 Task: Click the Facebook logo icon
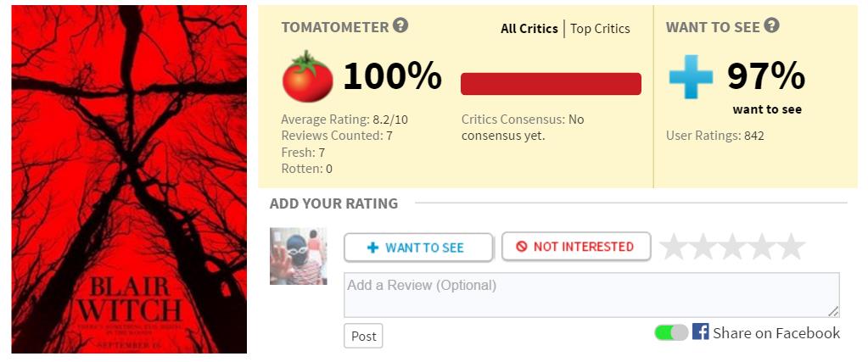coord(700,331)
